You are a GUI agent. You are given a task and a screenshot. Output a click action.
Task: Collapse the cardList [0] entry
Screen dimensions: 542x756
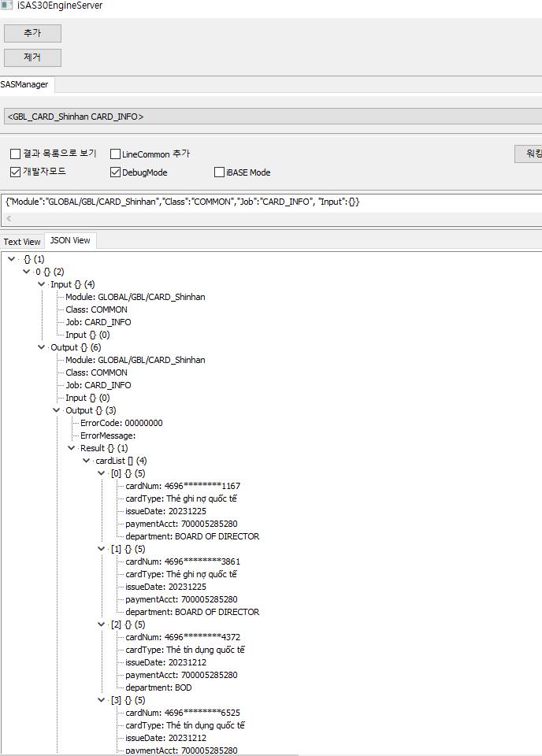[x=102, y=473]
